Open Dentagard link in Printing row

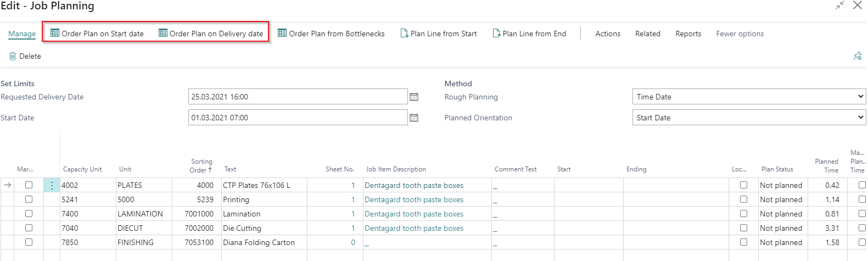(x=414, y=200)
